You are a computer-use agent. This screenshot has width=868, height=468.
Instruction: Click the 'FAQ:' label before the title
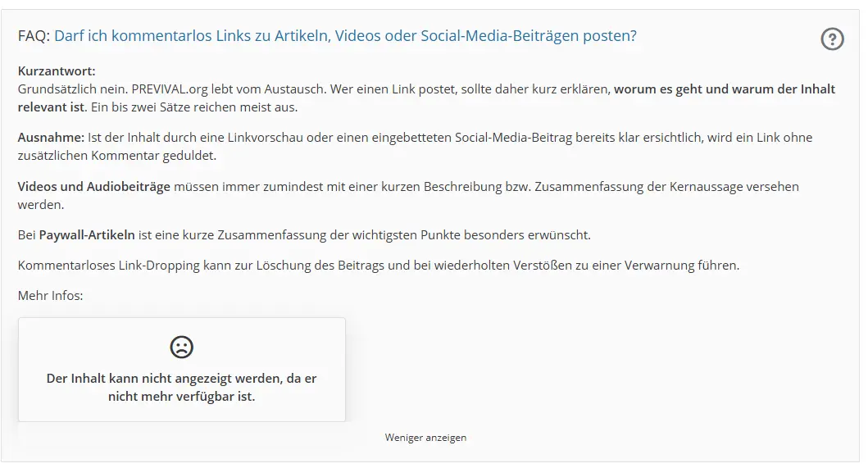click(34, 36)
